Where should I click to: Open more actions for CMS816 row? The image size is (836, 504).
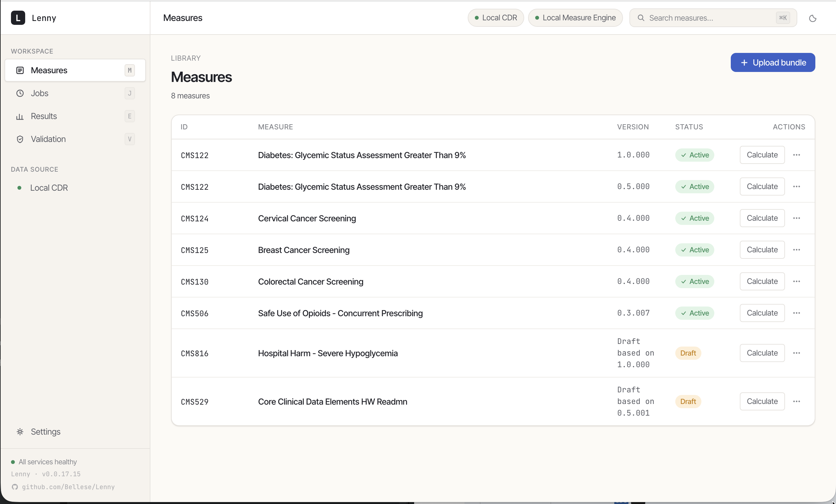[x=797, y=353]
